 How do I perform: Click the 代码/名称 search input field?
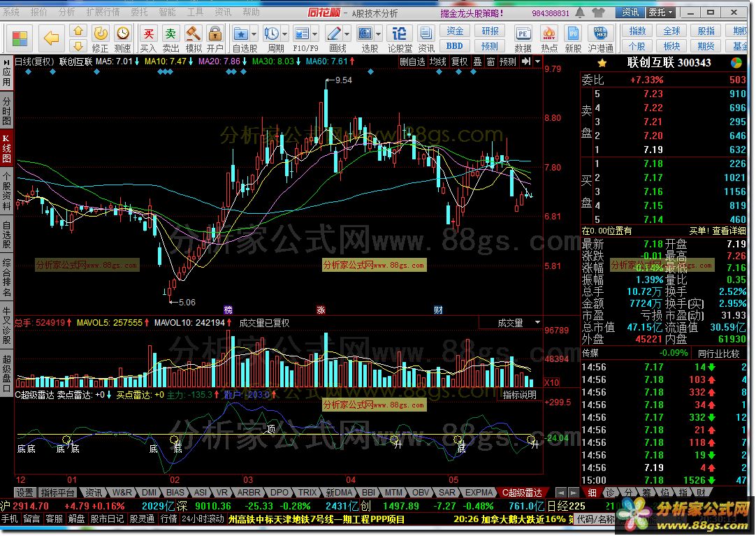[595, 519]
